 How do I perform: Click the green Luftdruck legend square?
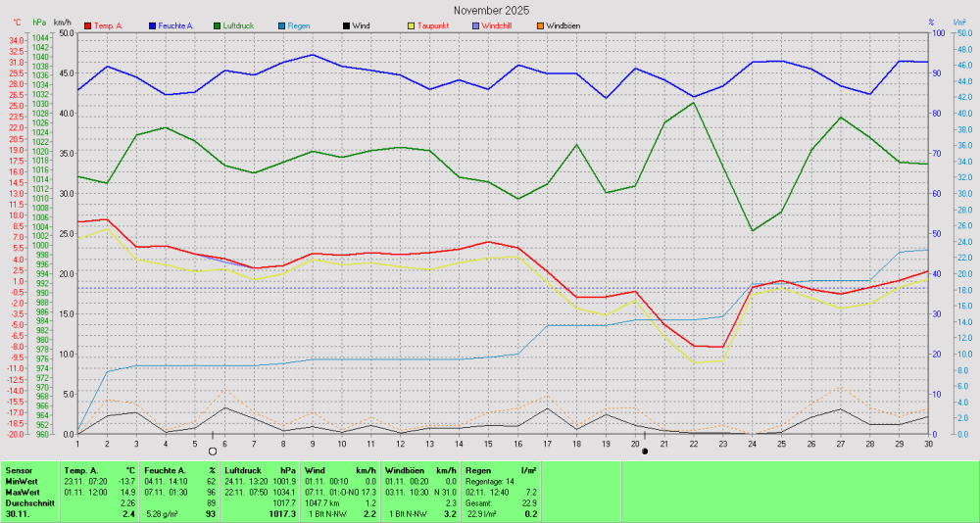217,25
